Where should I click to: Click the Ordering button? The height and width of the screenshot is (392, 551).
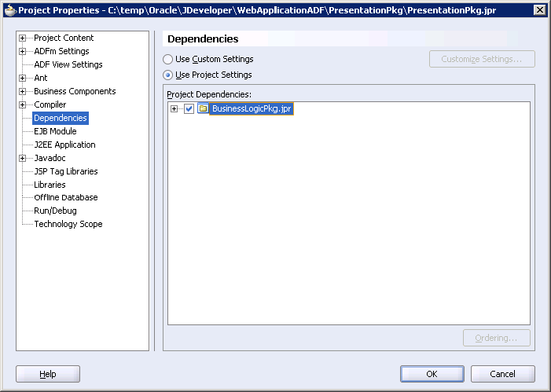click(496, 338)
